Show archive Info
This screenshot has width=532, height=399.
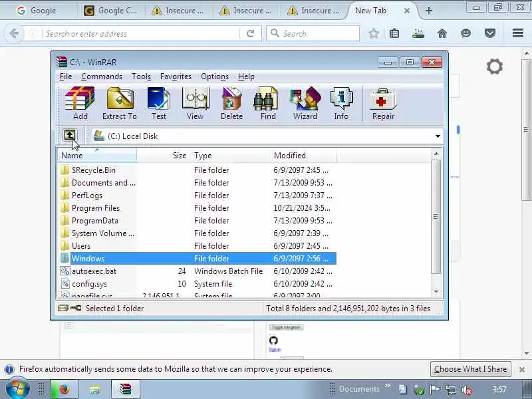(x=341, y=104)
